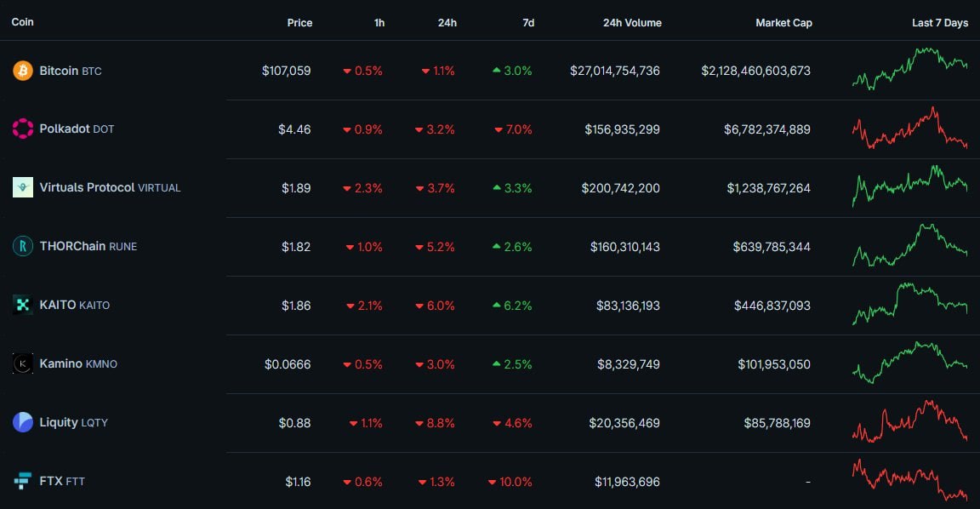Click the Bitcoin orange coin icon

pyautogui.click(x=23, y=71)
